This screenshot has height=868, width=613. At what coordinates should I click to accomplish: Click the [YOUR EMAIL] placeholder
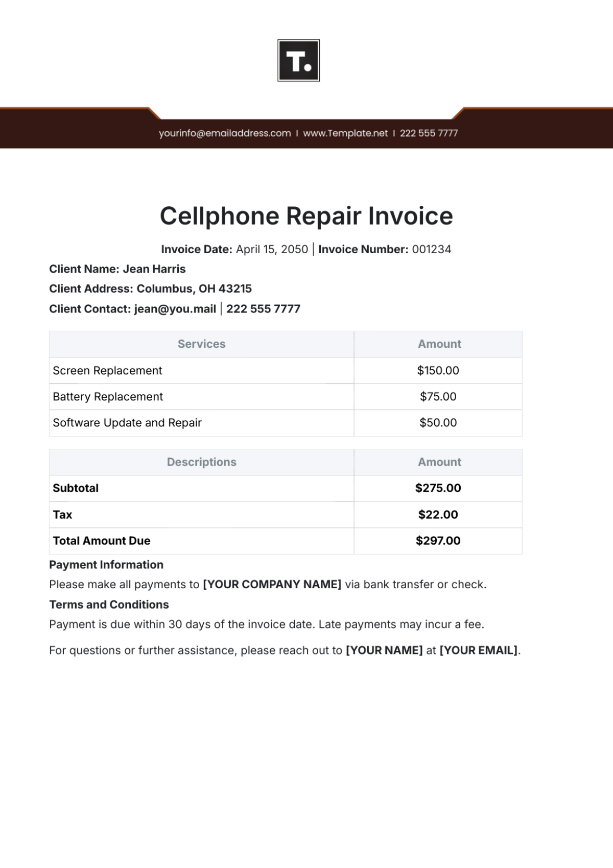click(478, 650)
